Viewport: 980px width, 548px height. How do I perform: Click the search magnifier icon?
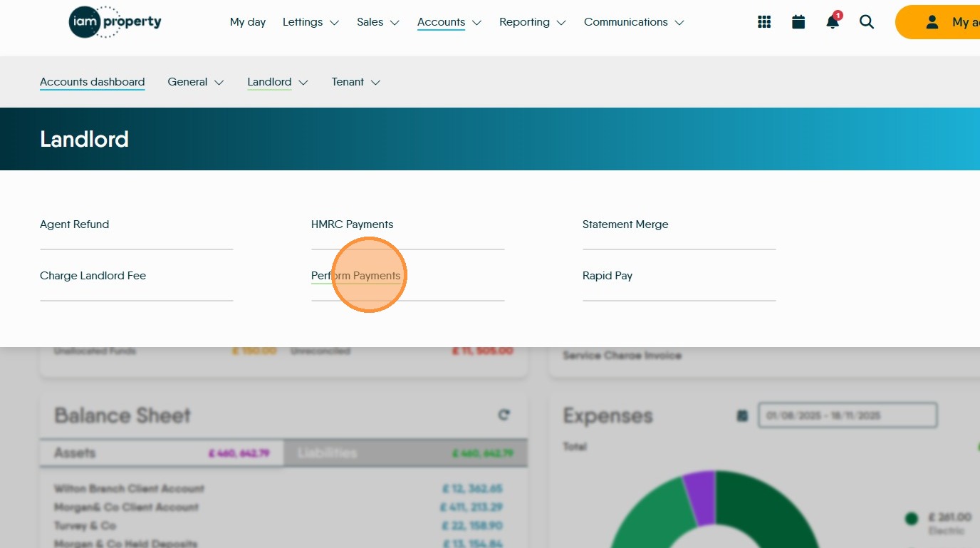point(867,22)
